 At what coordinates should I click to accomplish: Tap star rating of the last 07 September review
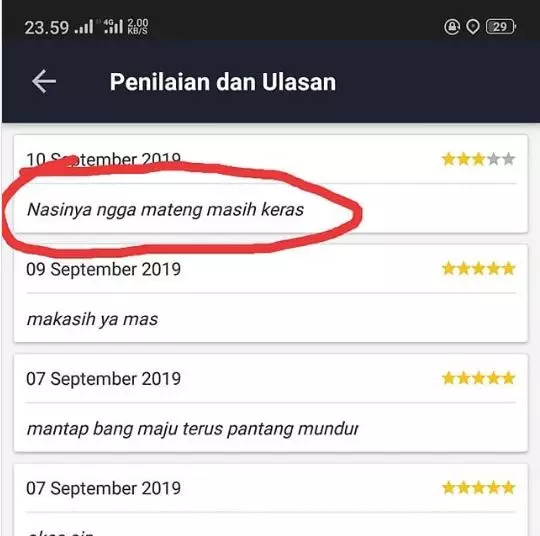[478, 488]
